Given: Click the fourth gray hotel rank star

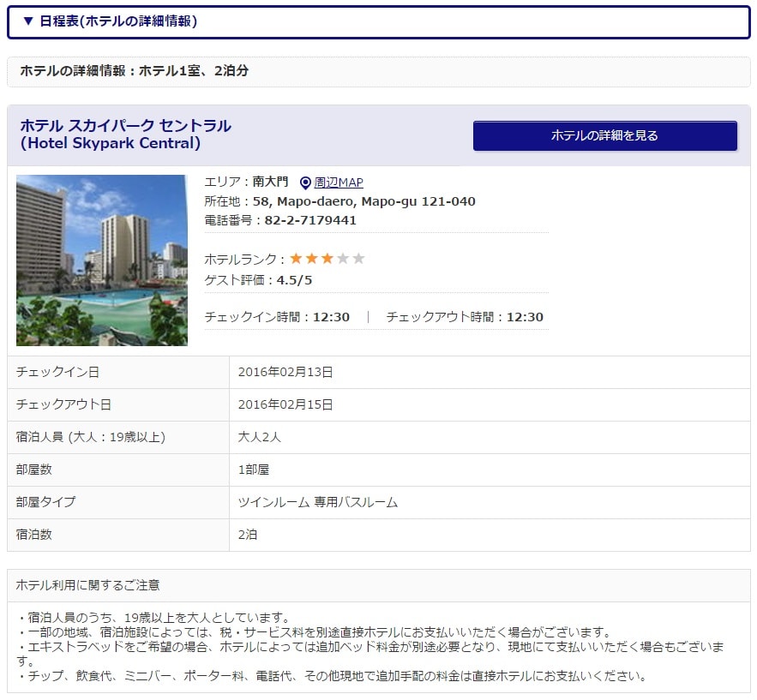Looking at the screenshot, I should point(343,259).
